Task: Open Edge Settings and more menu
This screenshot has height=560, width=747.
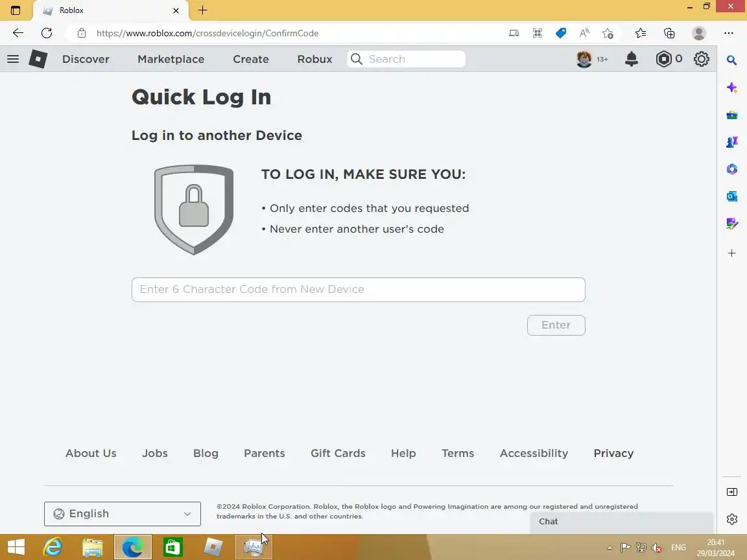Action: tap(729, 33)
